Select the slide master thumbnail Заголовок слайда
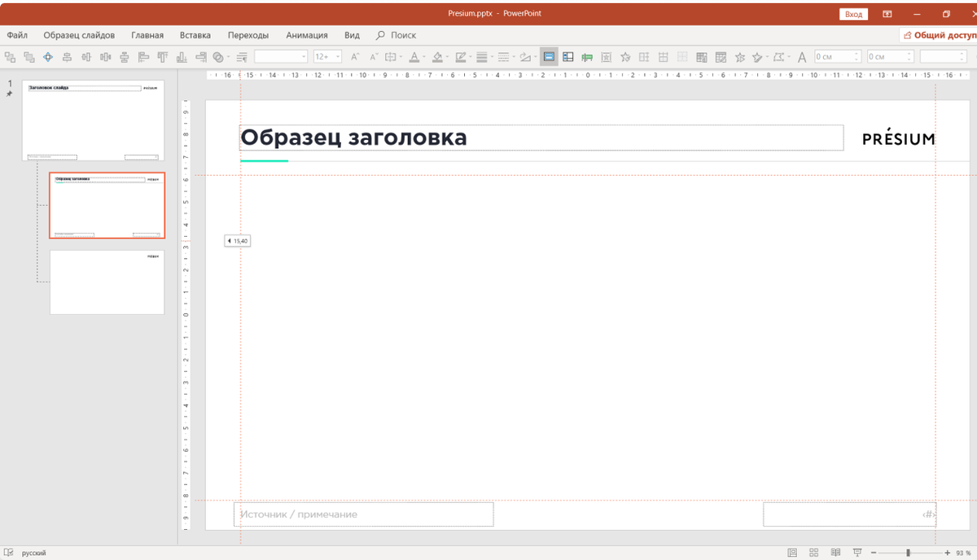 (93, 120)
